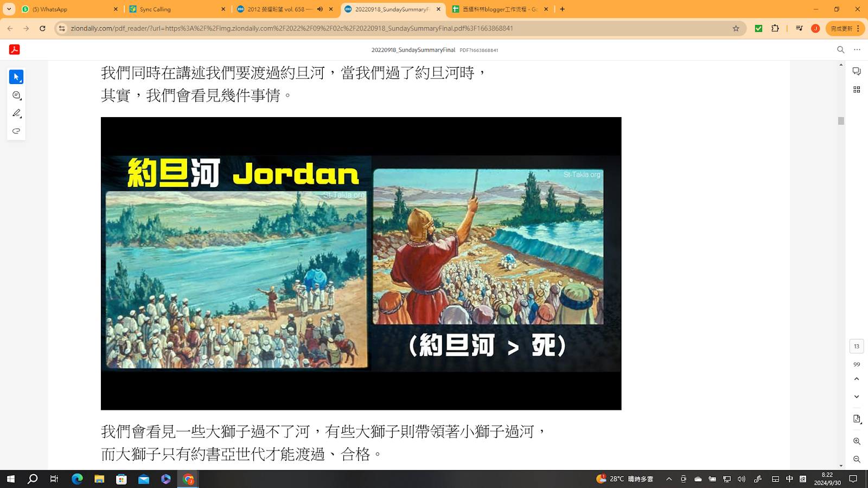Image resolution: width=868 pixels, height=488 pixels.
Task: Close the 20220918_SundaySummary tab
Action: click(439, 9)
